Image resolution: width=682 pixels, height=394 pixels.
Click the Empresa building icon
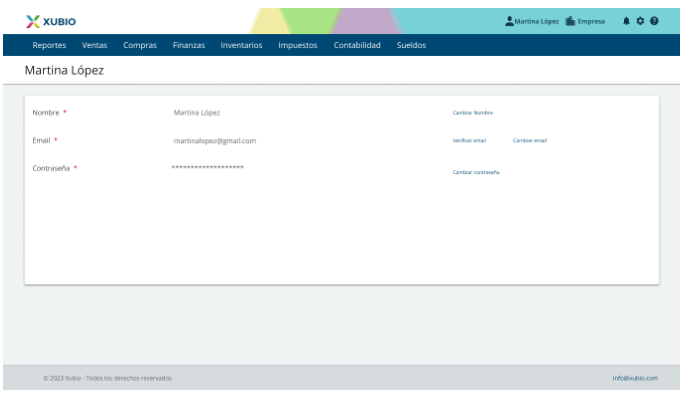pos(570,21)
